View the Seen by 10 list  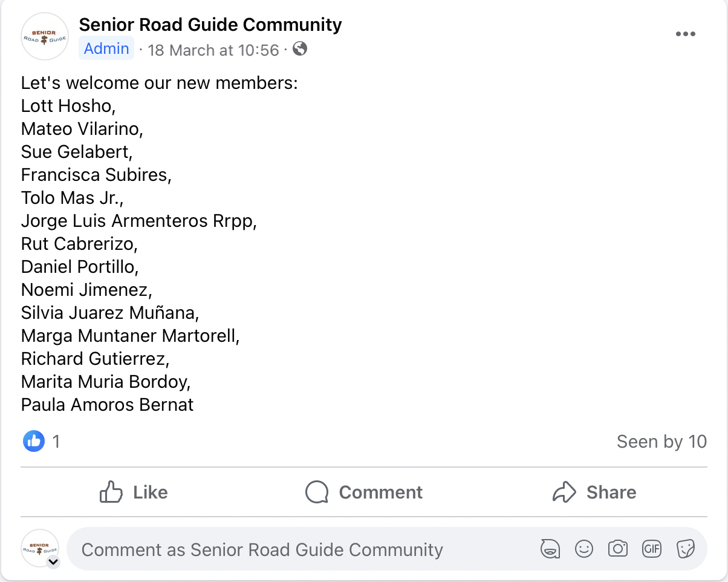[x=661, y=442]
